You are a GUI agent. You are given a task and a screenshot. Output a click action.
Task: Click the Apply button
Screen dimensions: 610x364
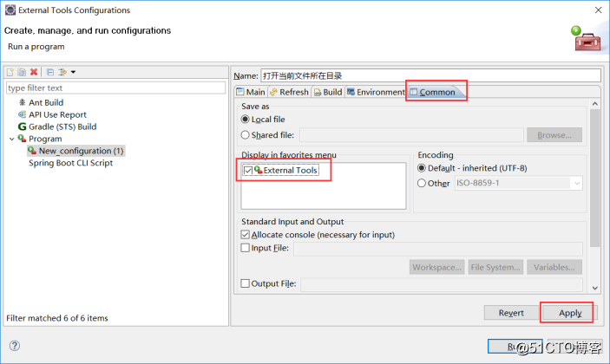click(570, 313)
